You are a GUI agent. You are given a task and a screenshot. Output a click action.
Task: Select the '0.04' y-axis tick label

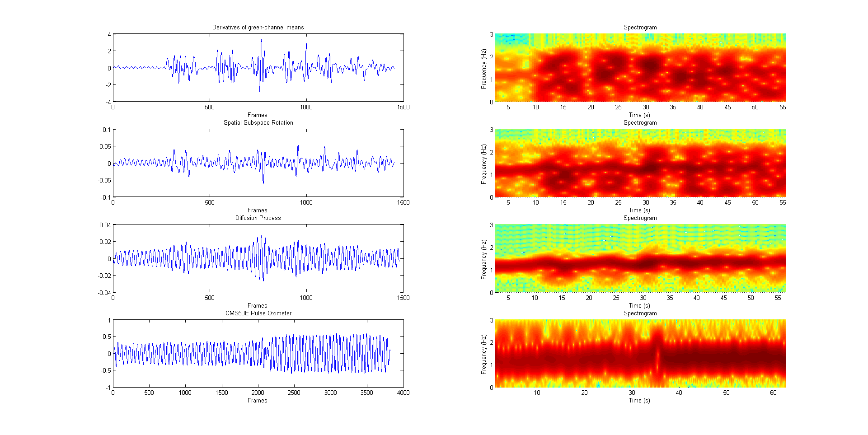click(x=105, y=225)
